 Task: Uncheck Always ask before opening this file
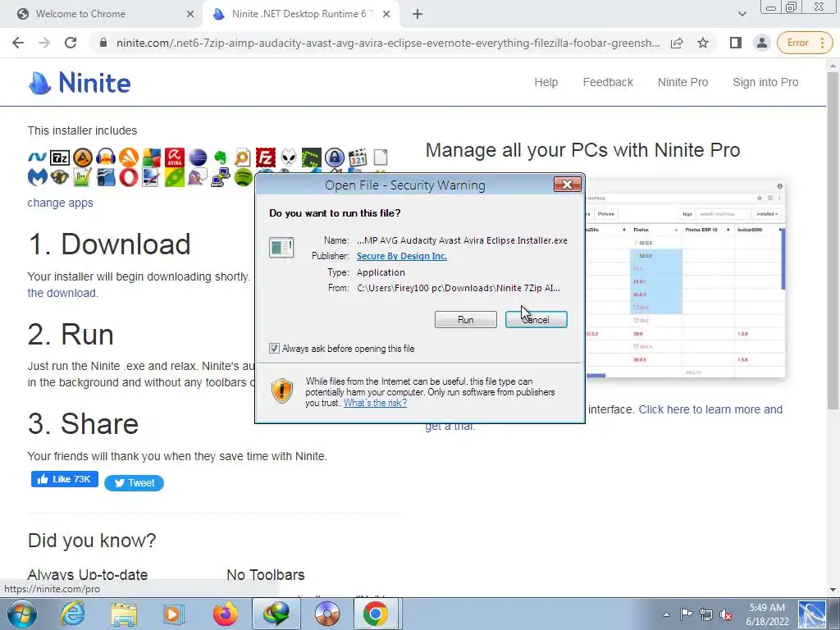click(274, 349)
